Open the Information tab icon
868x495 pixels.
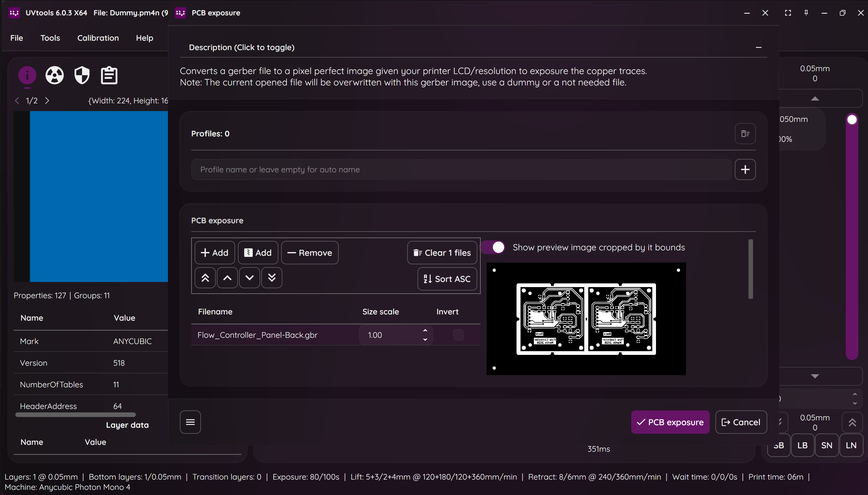(x=27, y=75)
